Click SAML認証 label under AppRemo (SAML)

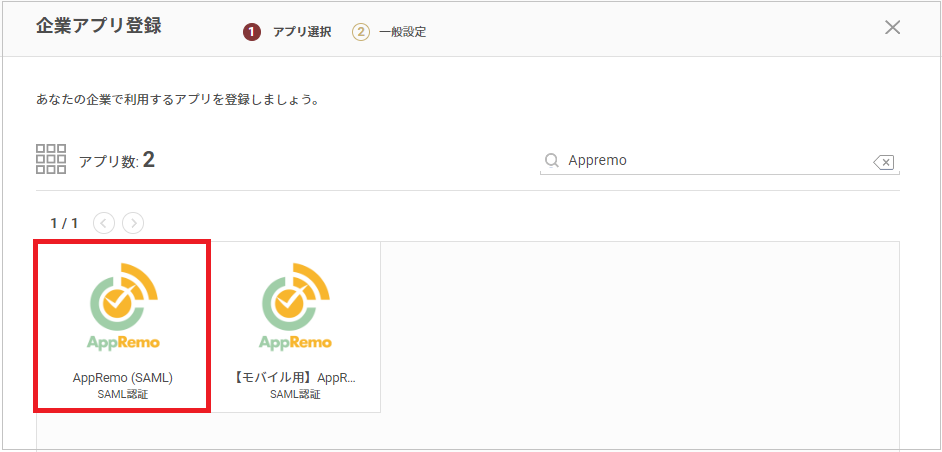123,395
